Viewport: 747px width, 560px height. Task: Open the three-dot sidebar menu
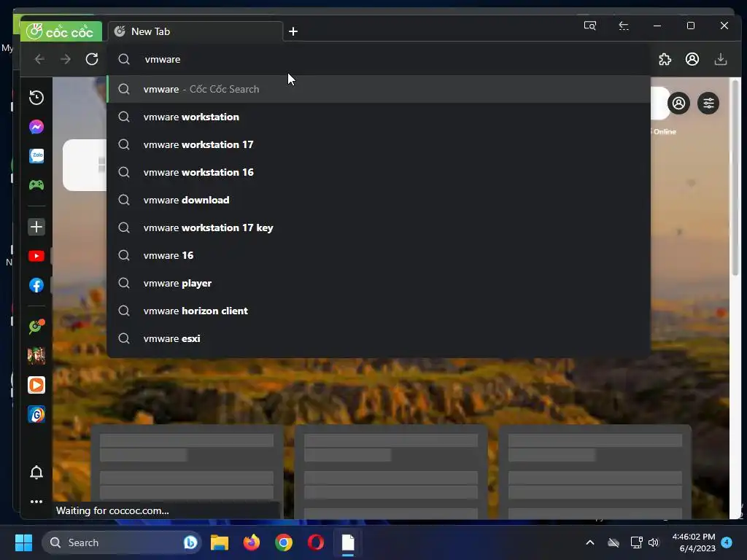(36, 502)
